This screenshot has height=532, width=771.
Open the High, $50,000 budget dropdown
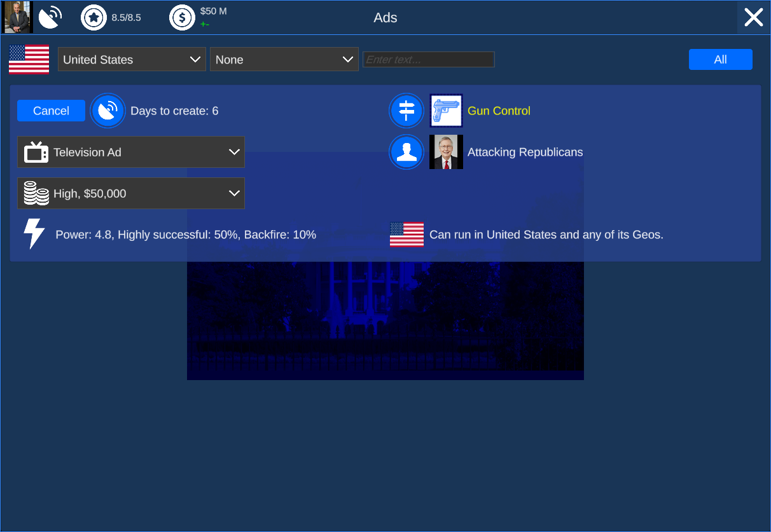pyautogui.click(x=131, y=194)
